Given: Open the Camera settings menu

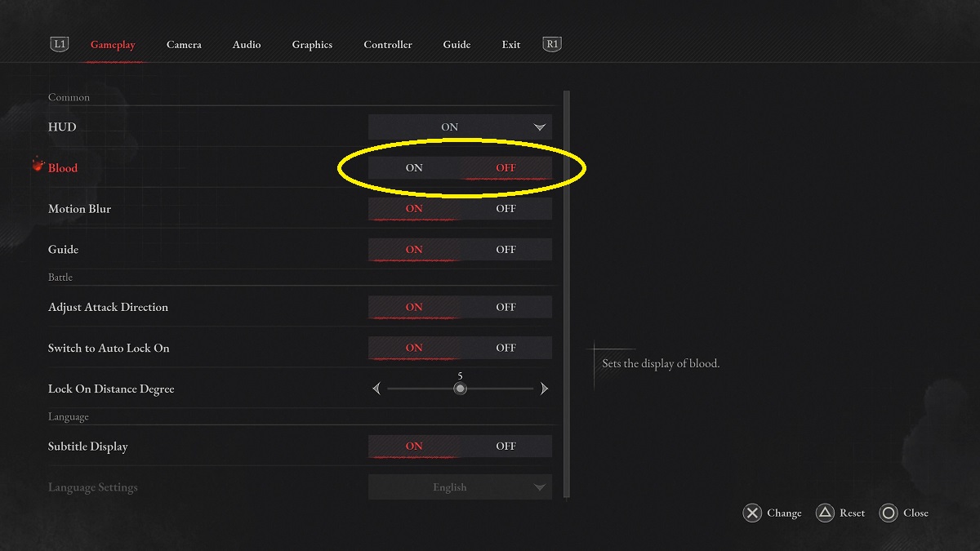Looking at the screenshot, I should (184, 44).
